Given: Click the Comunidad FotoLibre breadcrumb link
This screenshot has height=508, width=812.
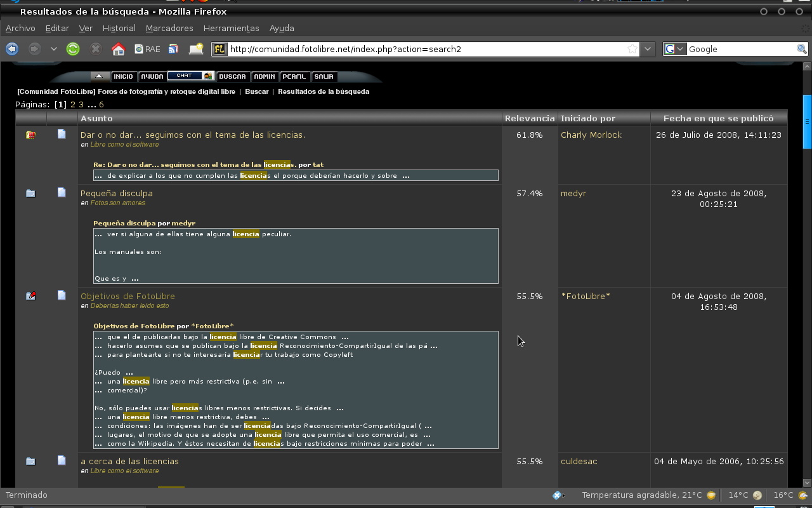Looking at the screenshot, I should 126,91.
